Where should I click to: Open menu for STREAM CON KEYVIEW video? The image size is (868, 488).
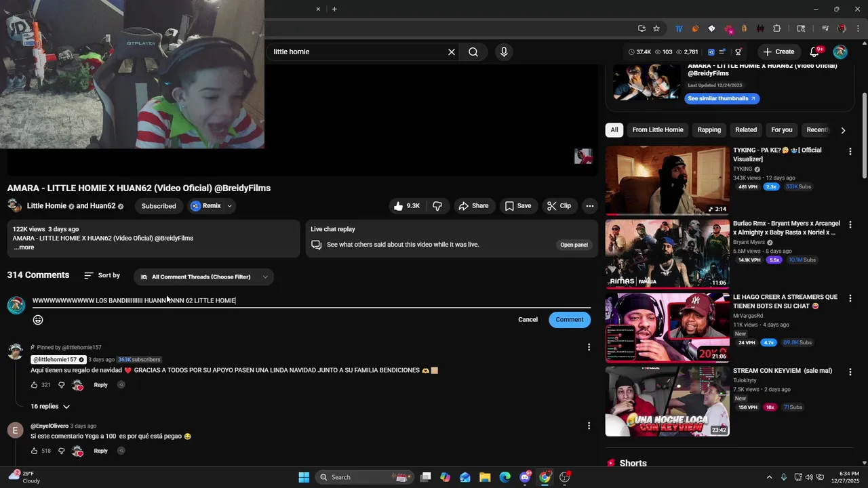(x=850, y=371)
